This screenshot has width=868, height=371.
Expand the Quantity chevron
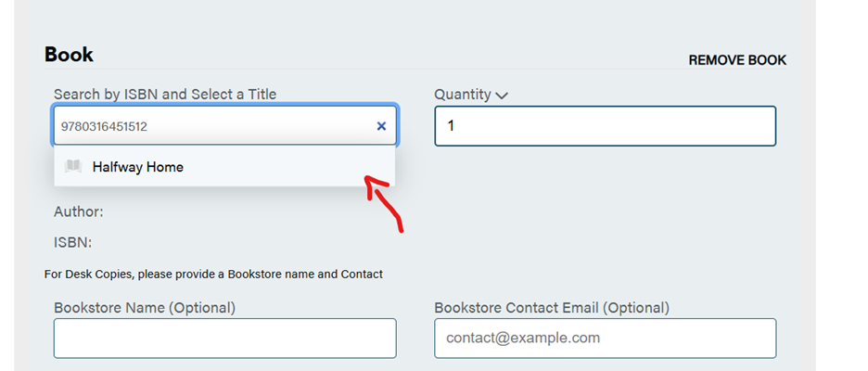pos(502,95)
